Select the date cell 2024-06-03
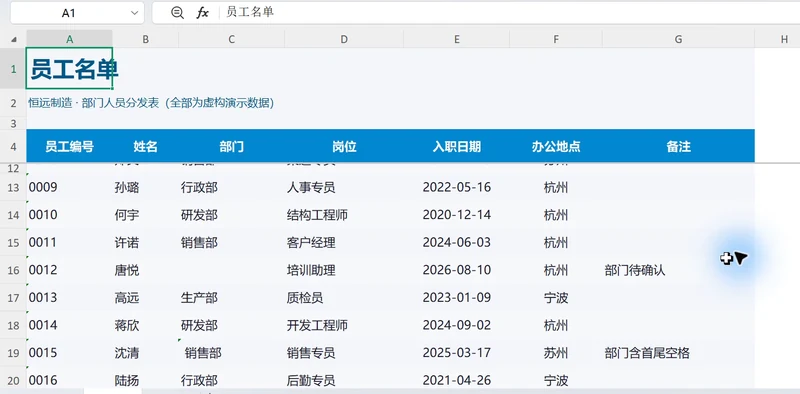 click(x=457, y=242)
